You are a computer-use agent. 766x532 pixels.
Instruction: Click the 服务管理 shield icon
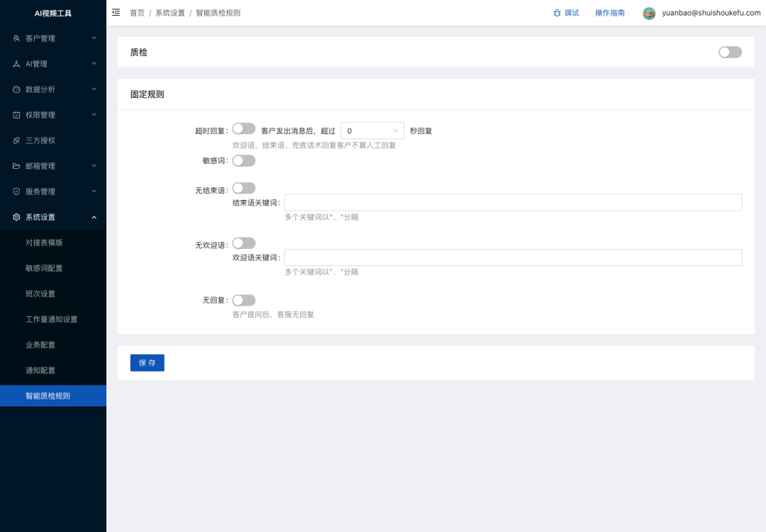point(16,192)
